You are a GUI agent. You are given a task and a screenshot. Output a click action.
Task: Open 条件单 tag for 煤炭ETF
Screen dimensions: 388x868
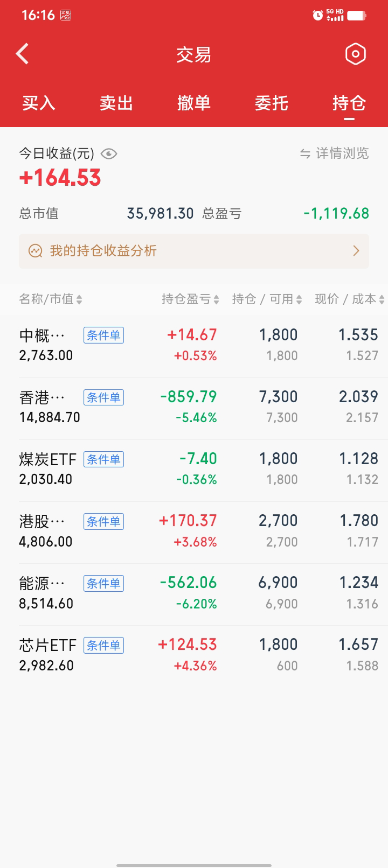click(x=103, y=459)
